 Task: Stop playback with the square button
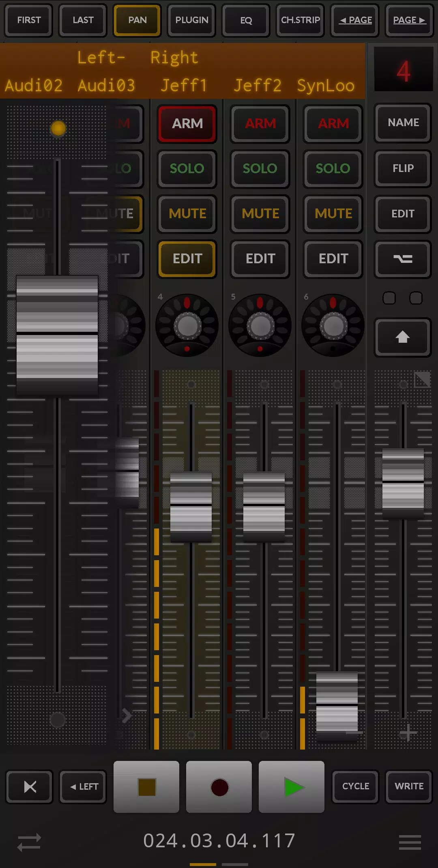click(146, 787)
